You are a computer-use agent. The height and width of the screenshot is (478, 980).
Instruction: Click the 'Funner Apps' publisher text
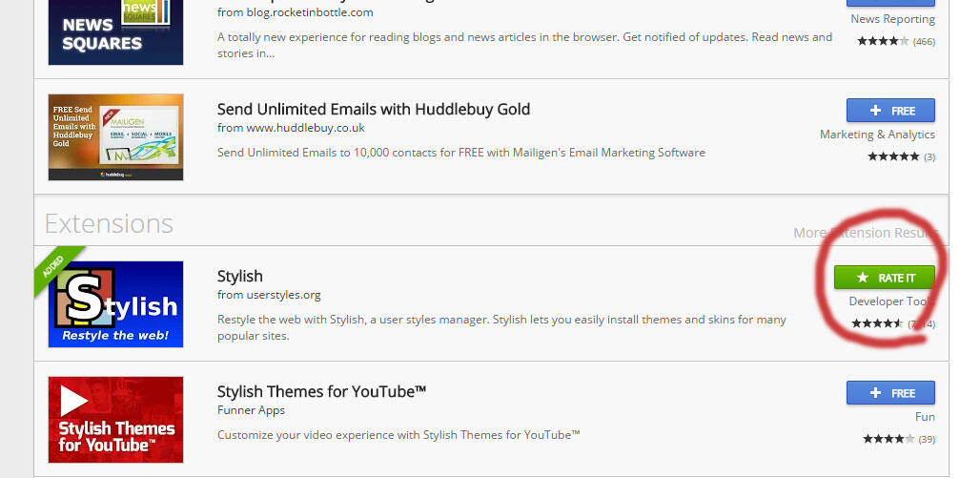tap(252, 410)
